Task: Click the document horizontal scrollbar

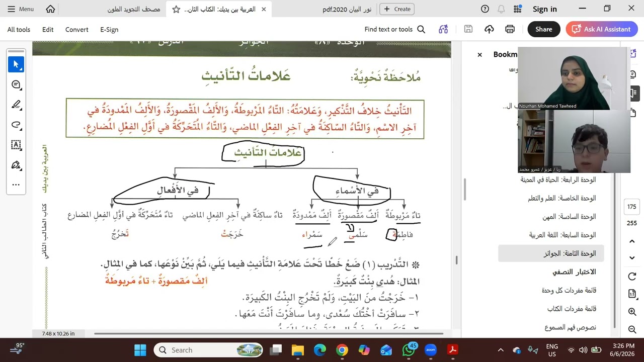Action: [268, 333]
